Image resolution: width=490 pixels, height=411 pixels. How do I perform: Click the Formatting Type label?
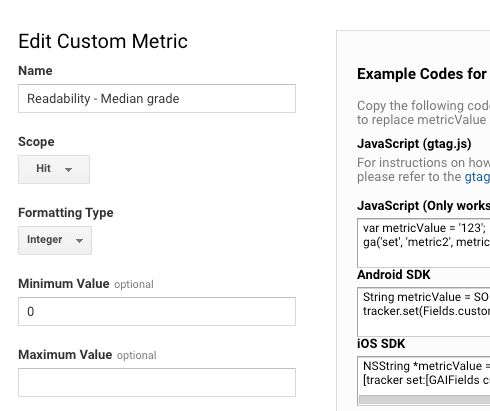tap(66, 213)
